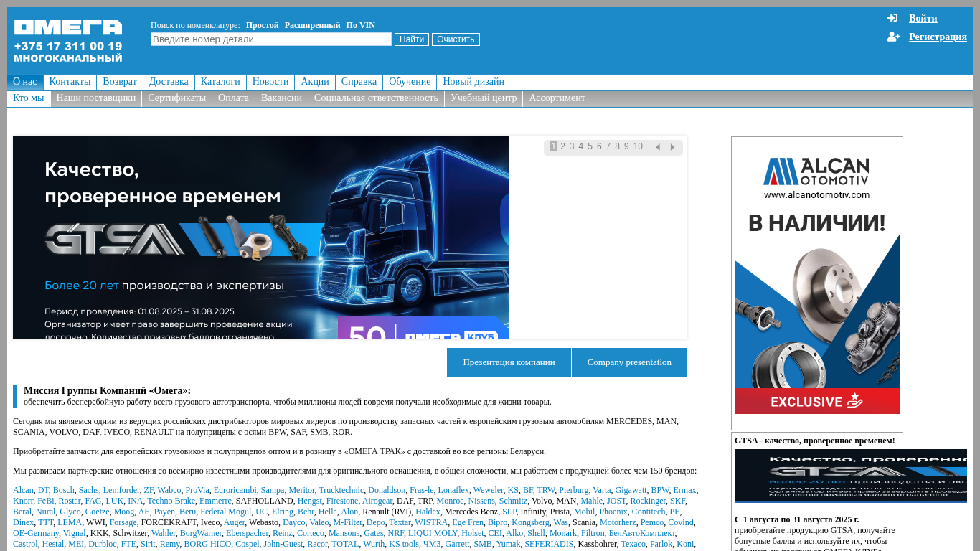Screen dimensions: 980x551
Task: Focus the part number search field
Action: click(271, 39)
